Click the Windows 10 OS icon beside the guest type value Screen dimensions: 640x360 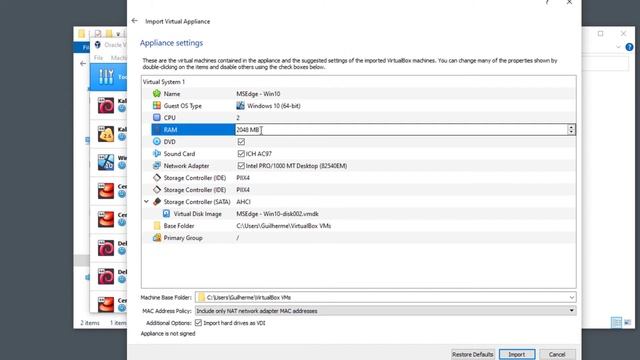pyautogui.click(x=240, y=106)
